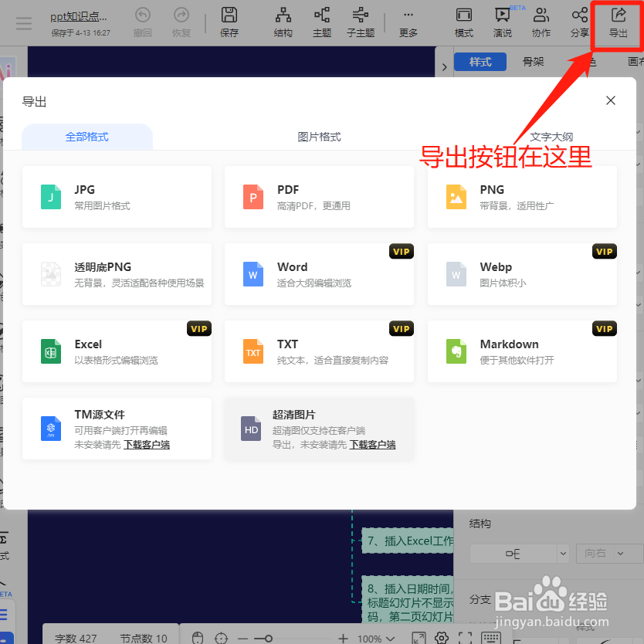Click the 主题 theme icon
This screenshot has width=644, height=644.
point(322,21)
